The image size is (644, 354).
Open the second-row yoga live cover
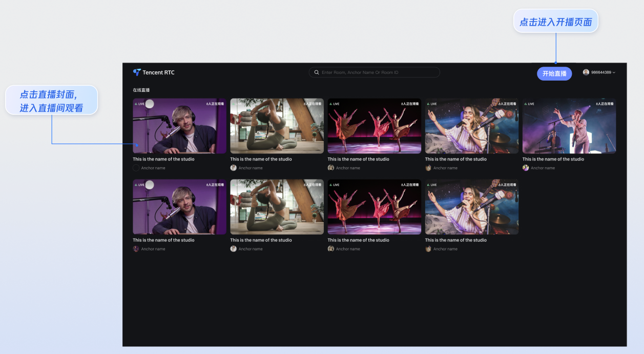click(277, 207)
